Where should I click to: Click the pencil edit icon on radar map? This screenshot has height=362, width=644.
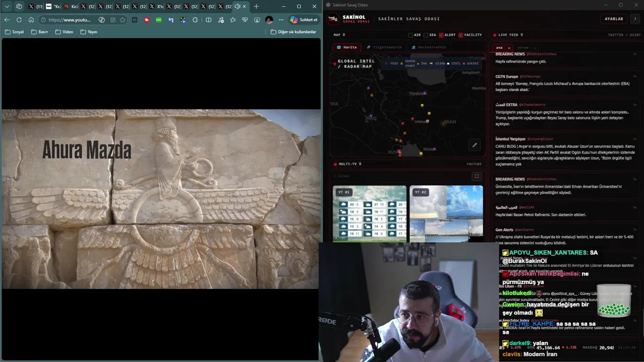click(x=474, y=145)
